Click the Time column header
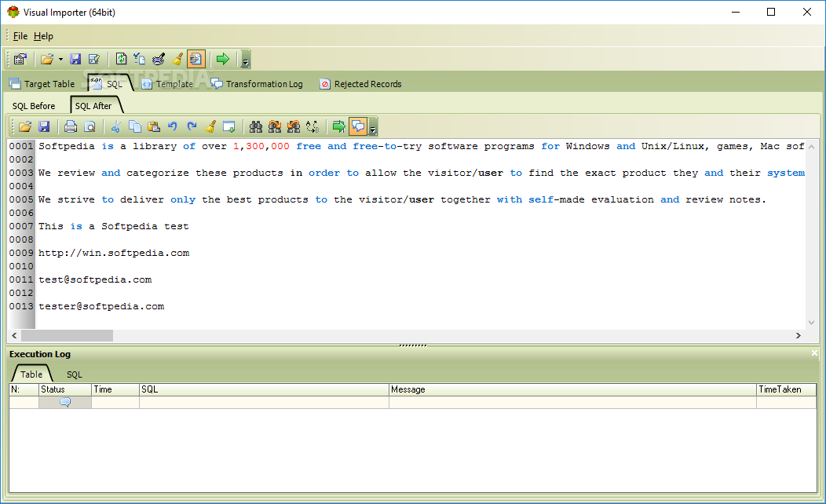 tap(115, 389)
